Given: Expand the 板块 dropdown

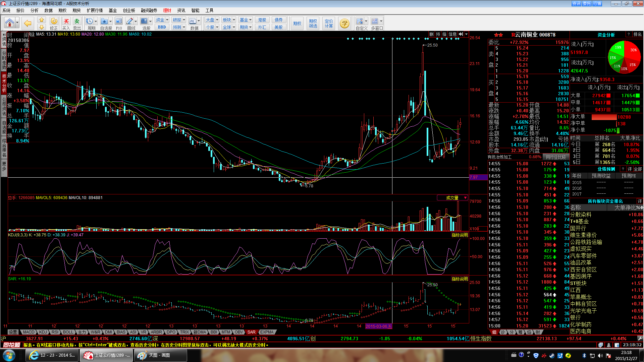Looking at the screenshot, I should (234, 20).
